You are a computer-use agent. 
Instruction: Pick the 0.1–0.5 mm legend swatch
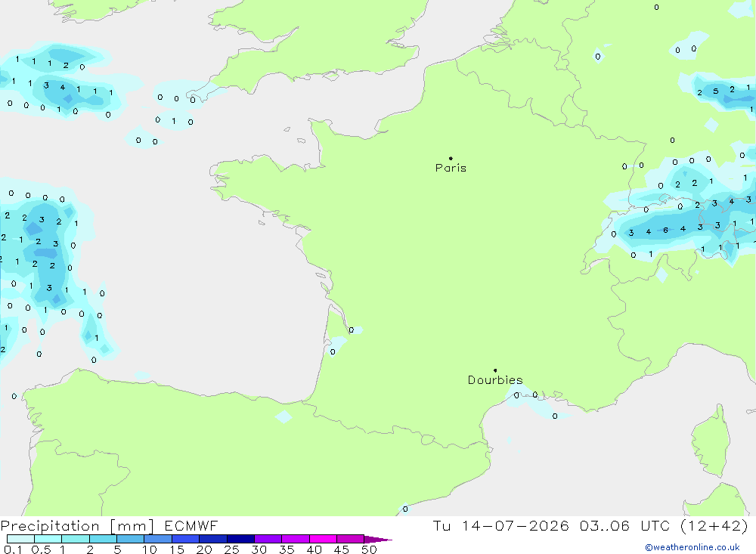coord(20,539)
